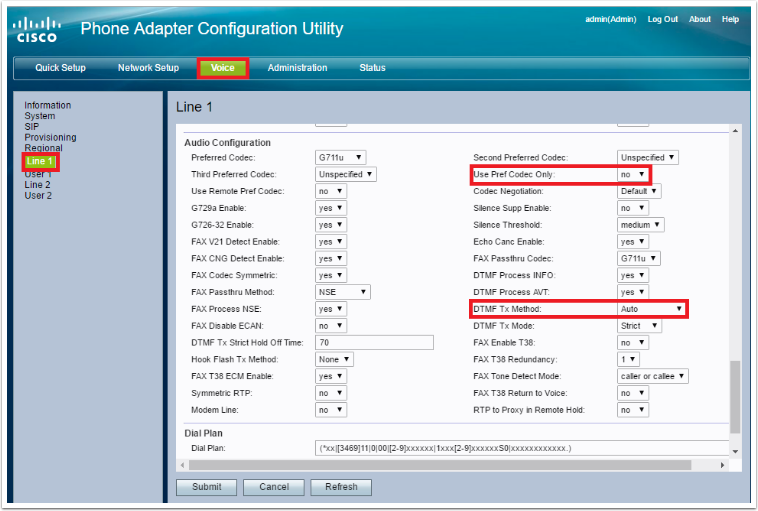Open the FAX Tone Detect Mode dropdown
This screenshot has height=511, width=758.
[653, 376]
